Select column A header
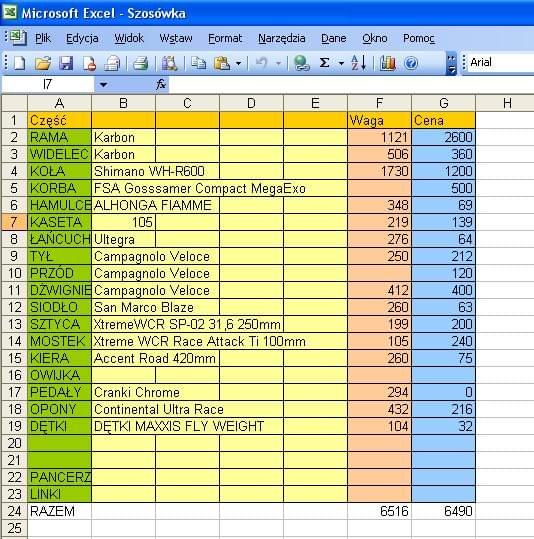The height and width of the screenshot is (539, 534). point(59,103)
